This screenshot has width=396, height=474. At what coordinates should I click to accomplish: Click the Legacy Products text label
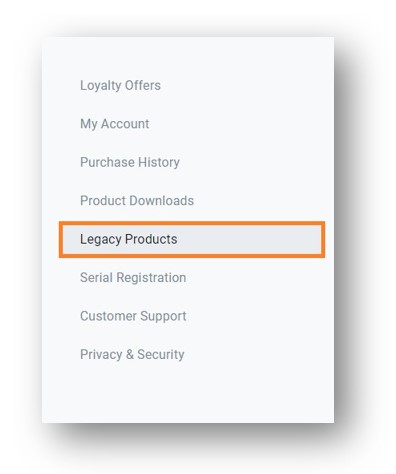[129, 239]
